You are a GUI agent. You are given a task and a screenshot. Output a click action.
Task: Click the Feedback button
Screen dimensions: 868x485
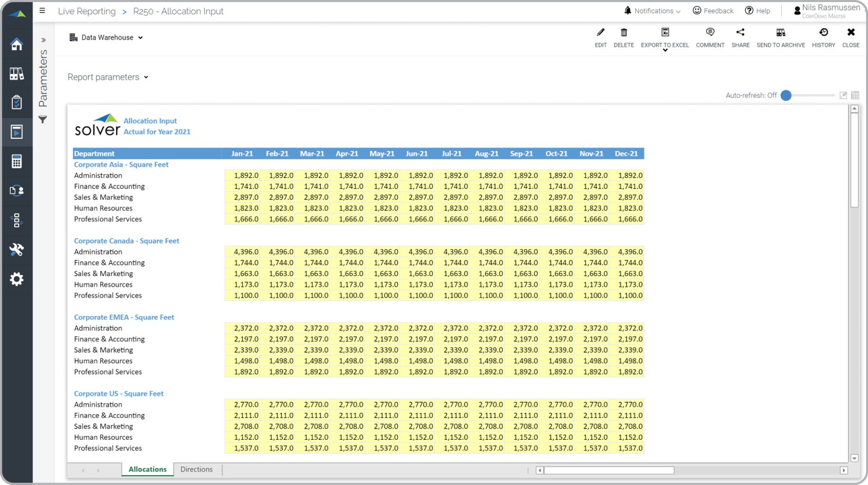click(713, 11)
